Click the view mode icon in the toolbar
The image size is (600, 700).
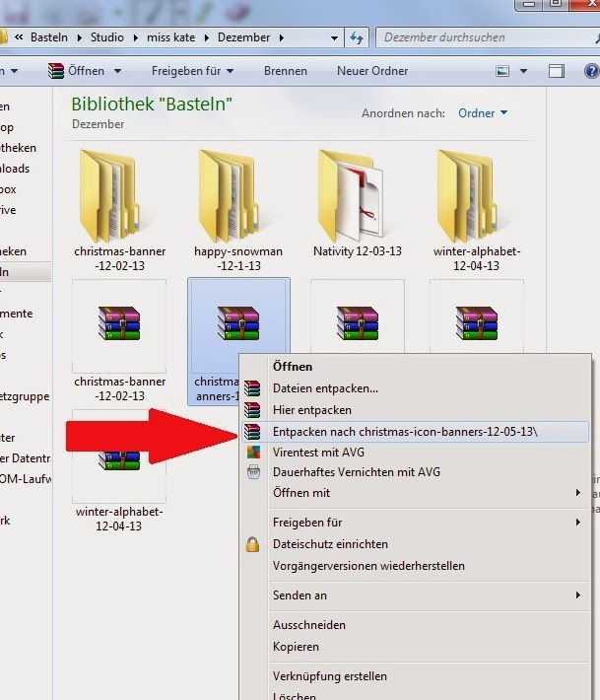(502, 71)
